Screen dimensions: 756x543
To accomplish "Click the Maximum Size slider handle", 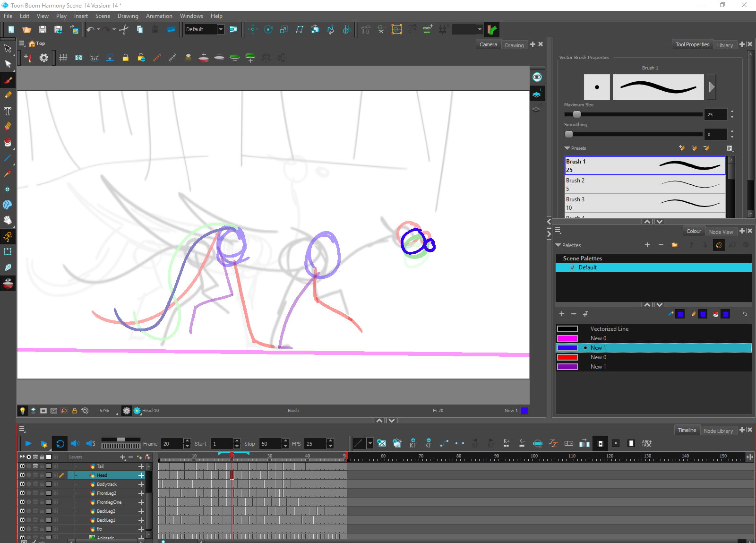I will (576, 114).
